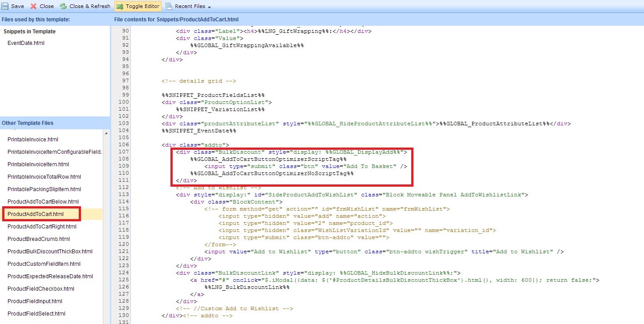The width and height of the screenshot is (644, 324).
Task: Click the Toggle Editor icon
Action: tap(120, 6)
